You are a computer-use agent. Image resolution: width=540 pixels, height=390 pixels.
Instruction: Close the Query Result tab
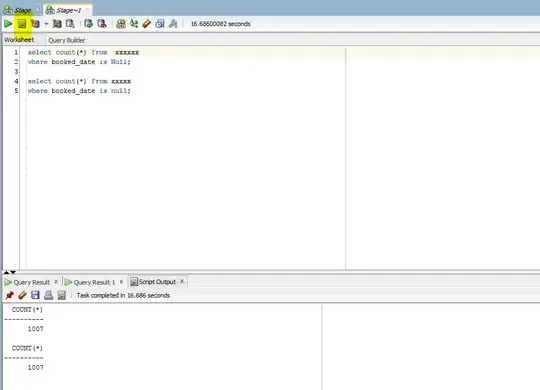[56, 282]
